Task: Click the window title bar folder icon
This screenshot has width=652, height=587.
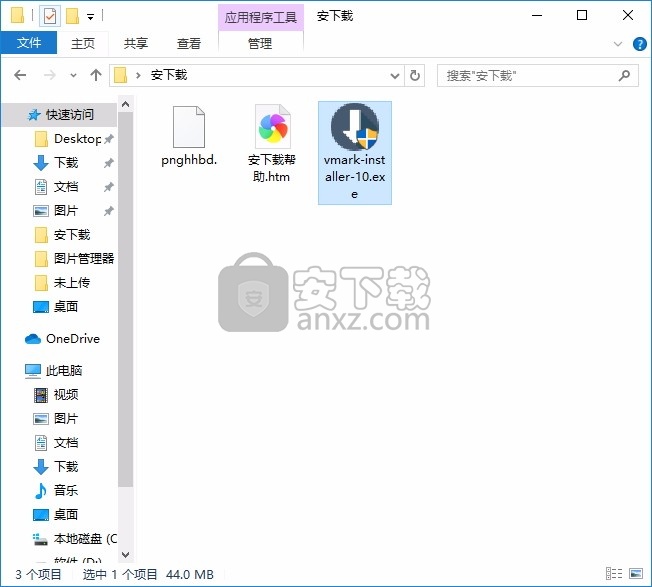Action: click(17, 16)
